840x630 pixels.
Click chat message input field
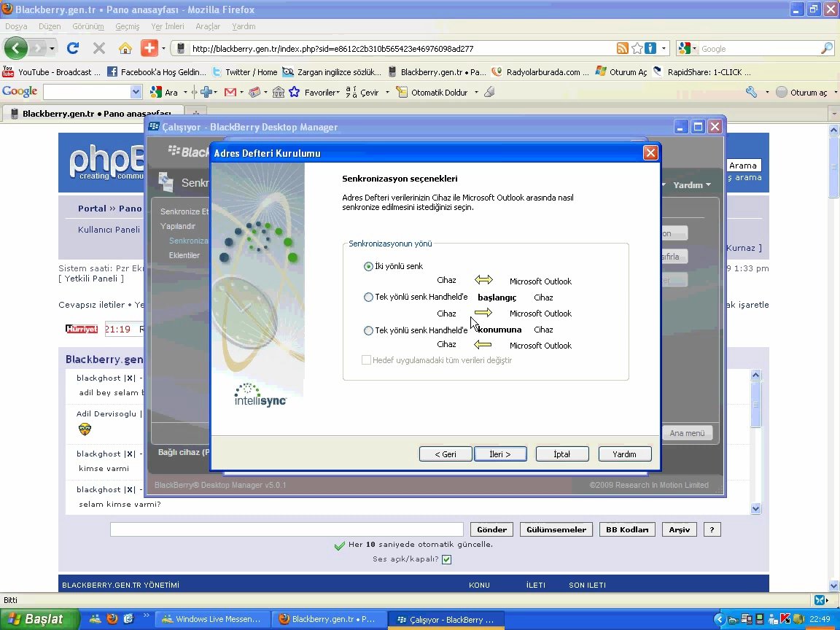click(x=287, y=529)
